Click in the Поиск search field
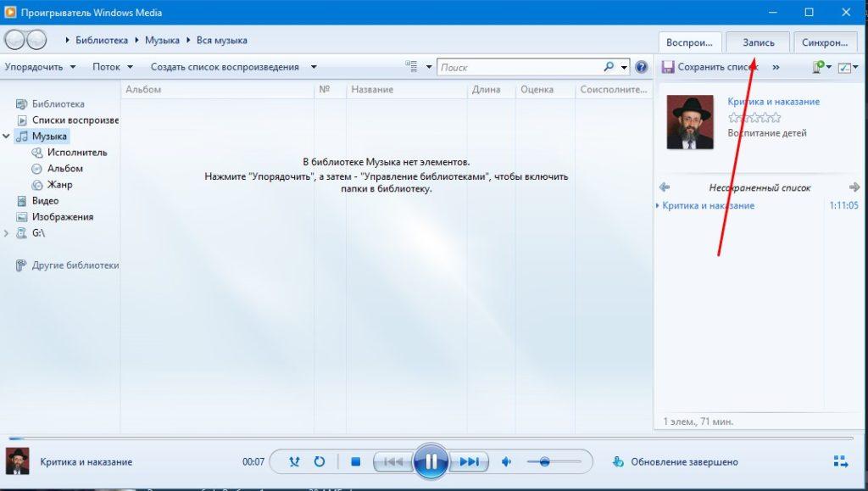This screenshot has width=868, height=491. tap(520, 68)
